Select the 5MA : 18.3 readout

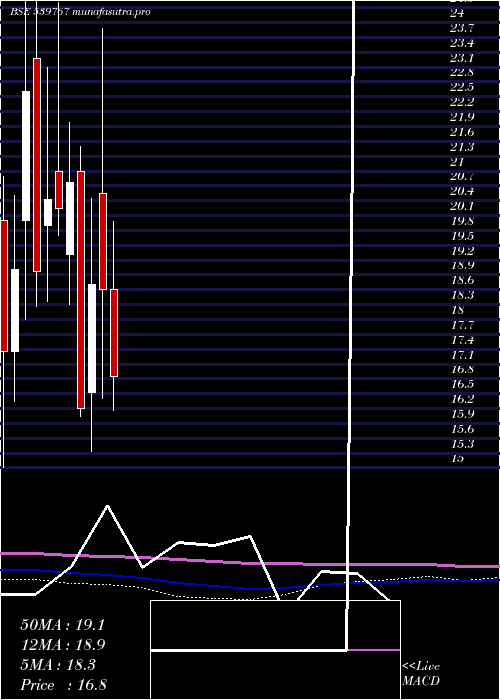[x=58, y=665]
